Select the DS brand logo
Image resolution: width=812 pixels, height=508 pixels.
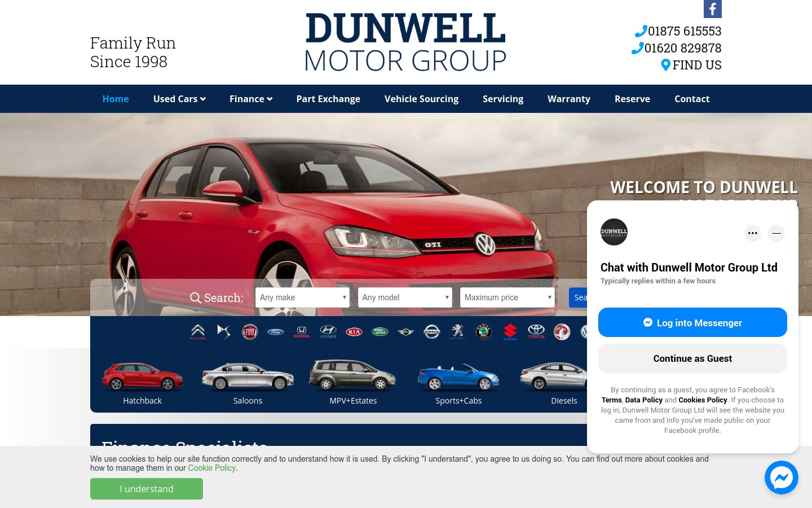(x=224, y=332)
